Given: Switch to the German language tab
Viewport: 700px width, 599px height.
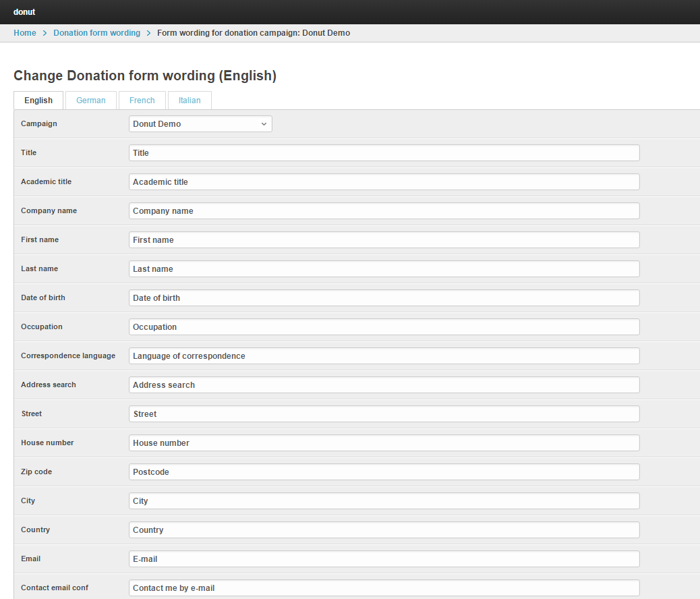Looking at the screenshot, I should click(x=90, y=100).
